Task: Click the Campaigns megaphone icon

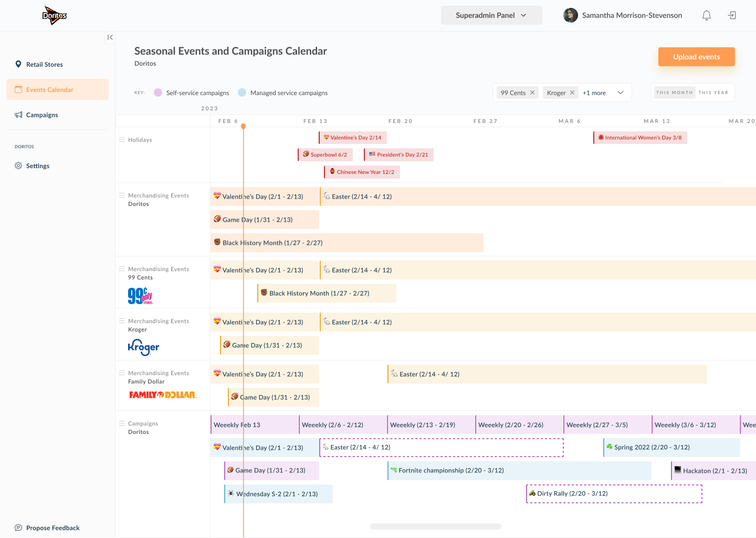Action: [x=18, y=115]
